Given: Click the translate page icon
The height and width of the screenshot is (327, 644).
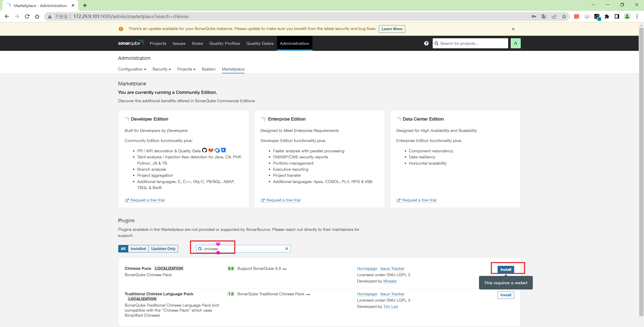Looking at the screenshot, I should point(544,16).
